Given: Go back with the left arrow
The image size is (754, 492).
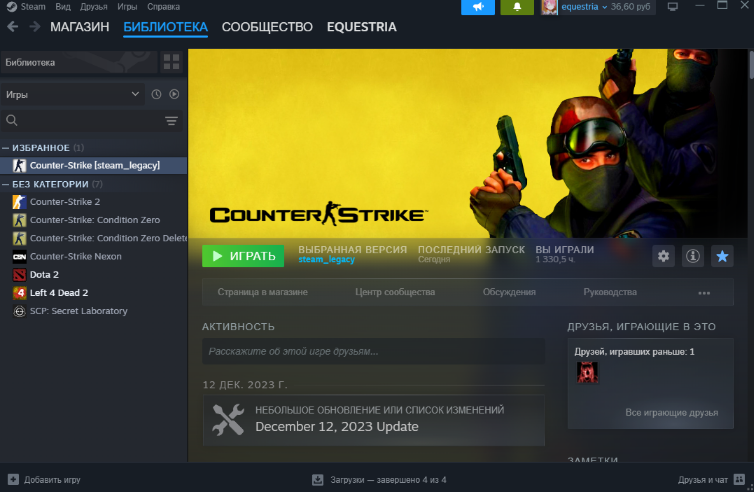Looking at the screenshot, I should pyautogui.click(x=13, y=26).
